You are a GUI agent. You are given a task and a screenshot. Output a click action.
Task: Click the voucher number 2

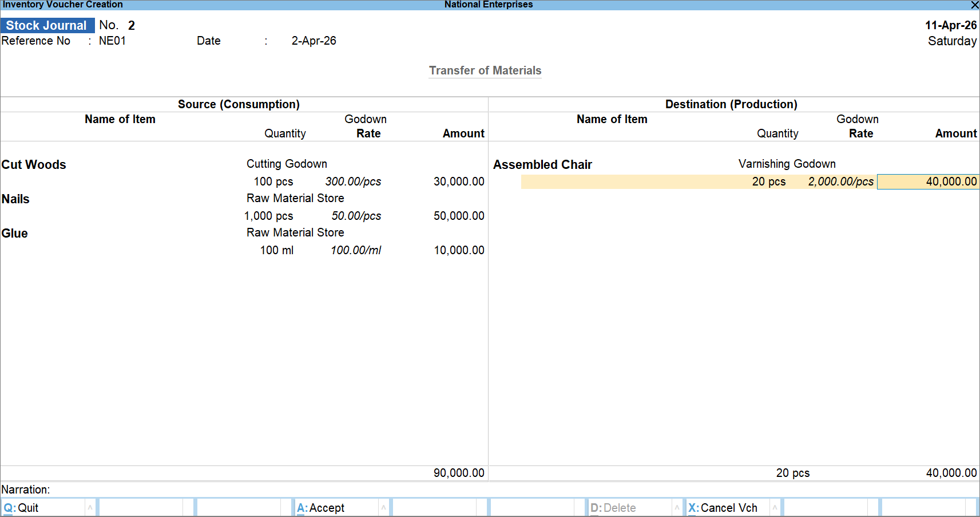132,25
